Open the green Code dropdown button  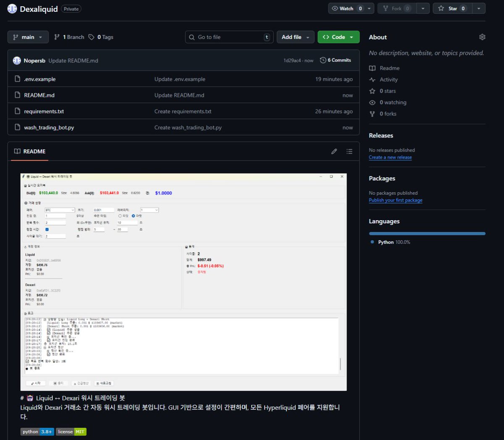pos(339,37)
